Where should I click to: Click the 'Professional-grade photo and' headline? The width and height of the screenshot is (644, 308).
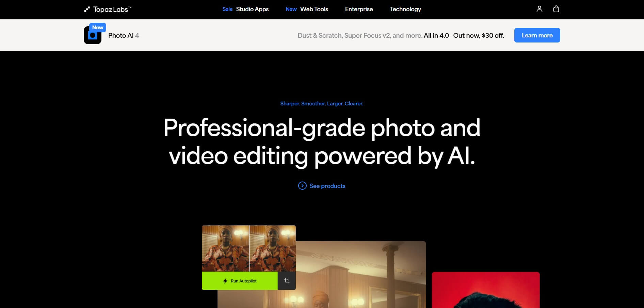pyautogui.click(x=322, y=128)
